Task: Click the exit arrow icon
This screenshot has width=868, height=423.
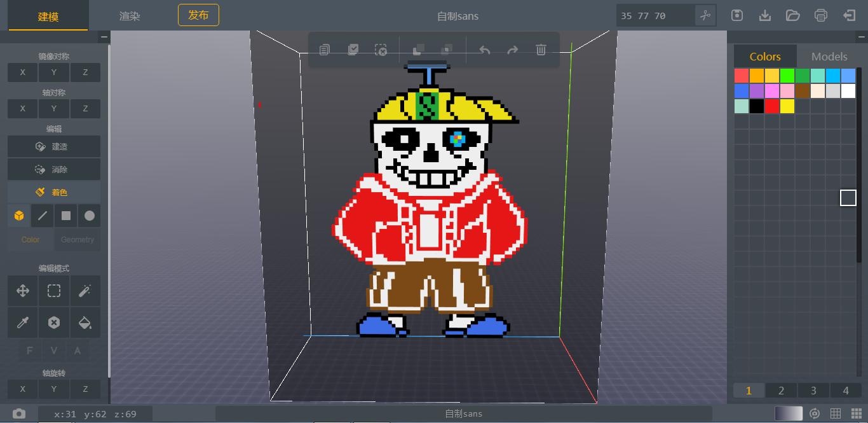Action: 849,15
